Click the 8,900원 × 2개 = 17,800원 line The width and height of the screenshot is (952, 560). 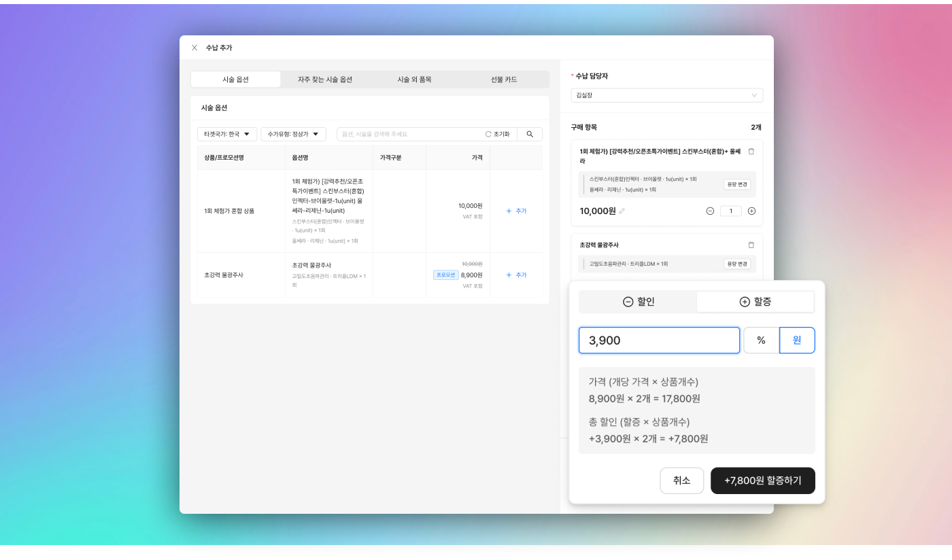tap(645, 399)
